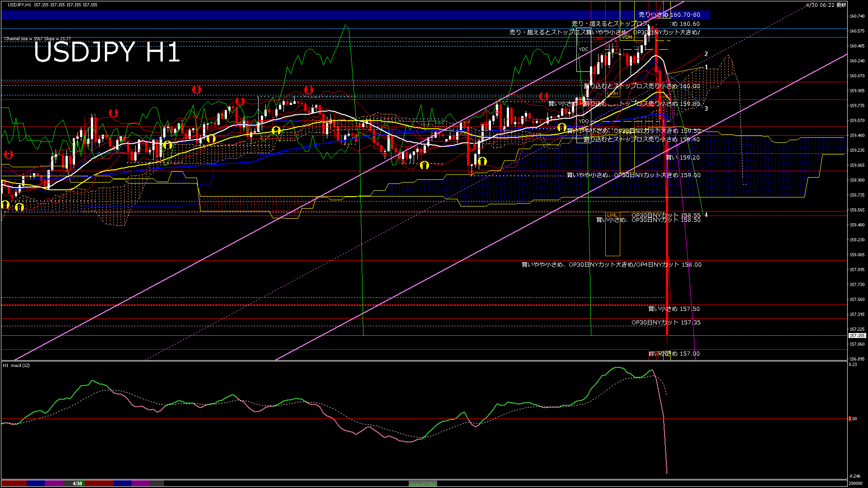Click the 157.155 current price tag
Screen dimensions: 868x488
857,336
